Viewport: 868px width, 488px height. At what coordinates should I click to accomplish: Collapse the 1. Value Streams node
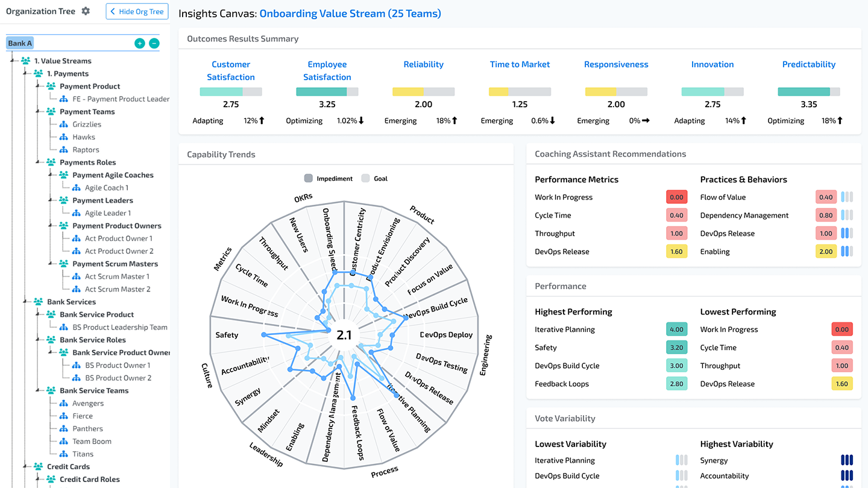coord(12,61)
